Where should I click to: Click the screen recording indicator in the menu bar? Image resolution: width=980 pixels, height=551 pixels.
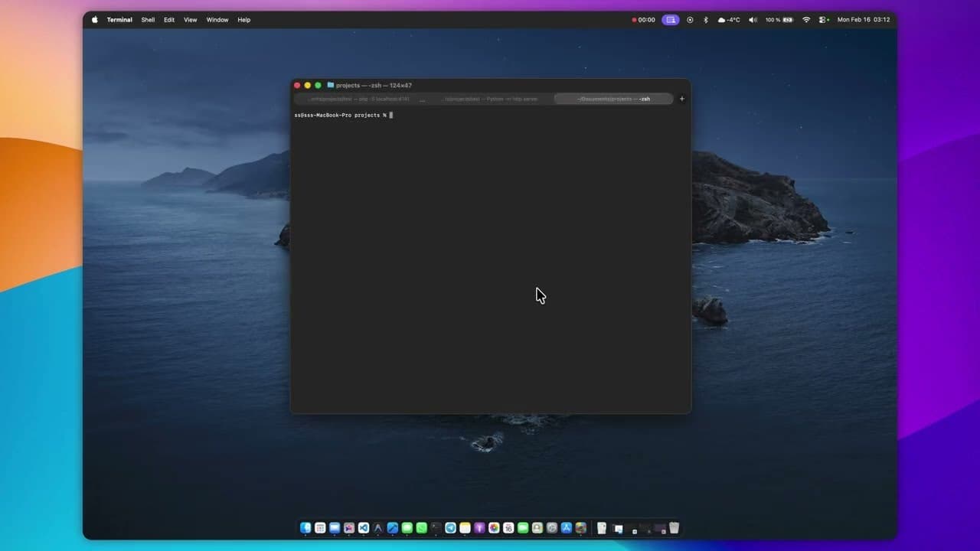pos(670,20)
